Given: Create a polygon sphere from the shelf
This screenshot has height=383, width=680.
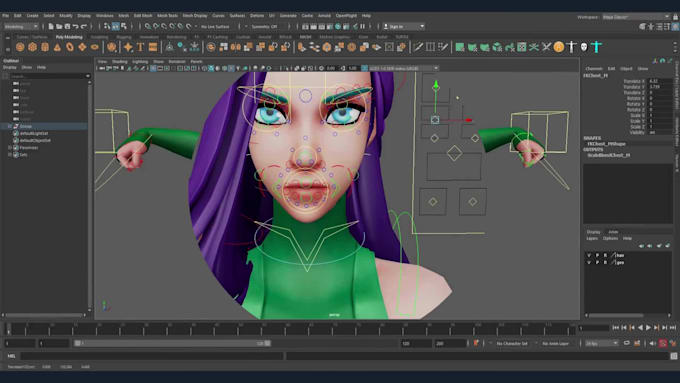Looking at the screenshot, I should pos(20,47).
